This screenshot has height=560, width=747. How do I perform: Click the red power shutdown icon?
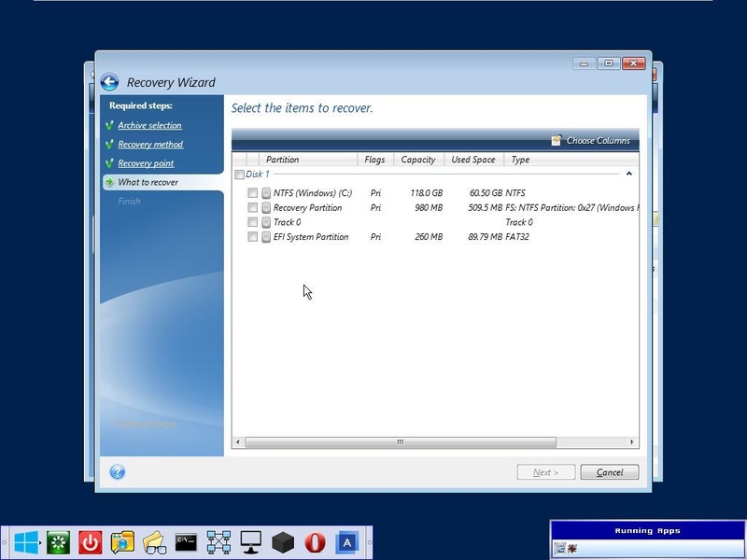tap(90, 542)
